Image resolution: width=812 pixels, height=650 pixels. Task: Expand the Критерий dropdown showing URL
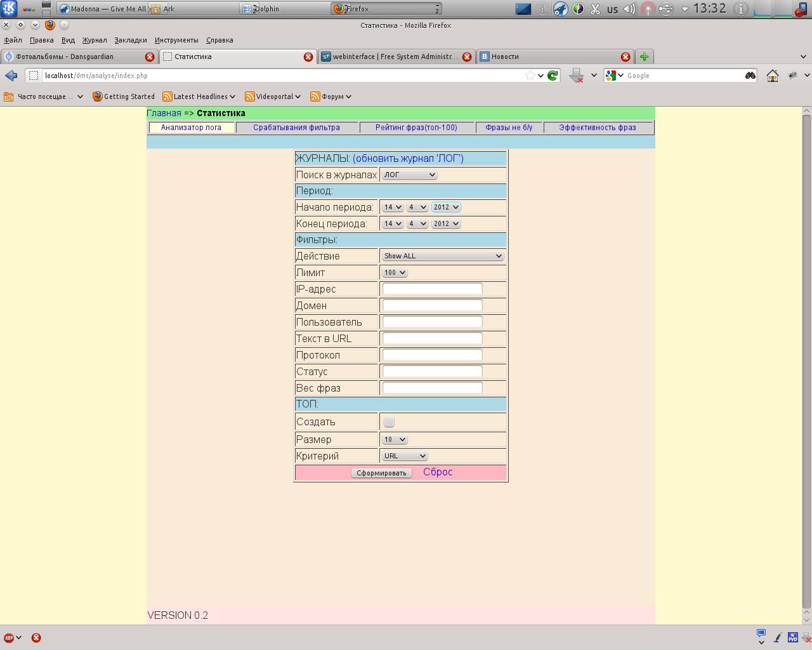tap(404, 455)
